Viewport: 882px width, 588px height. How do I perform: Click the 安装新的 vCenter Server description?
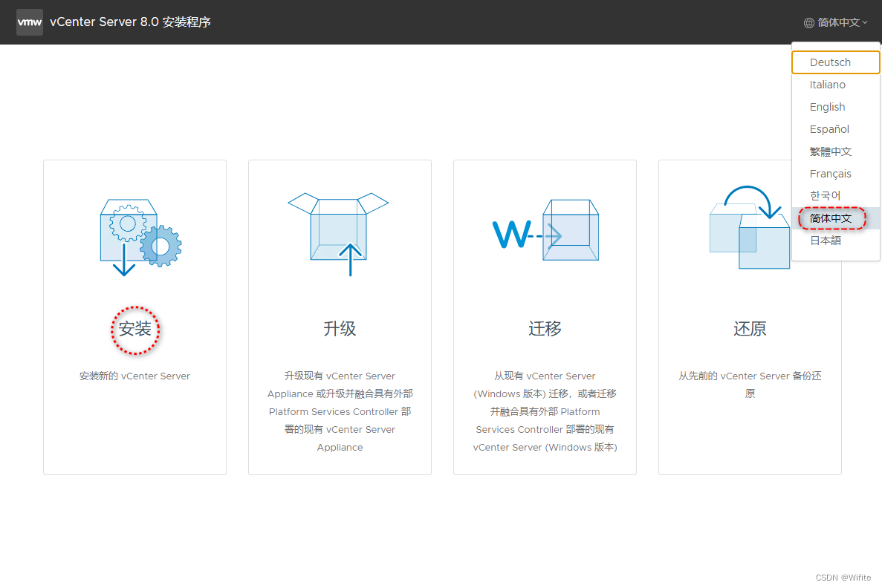pos(135,376)
